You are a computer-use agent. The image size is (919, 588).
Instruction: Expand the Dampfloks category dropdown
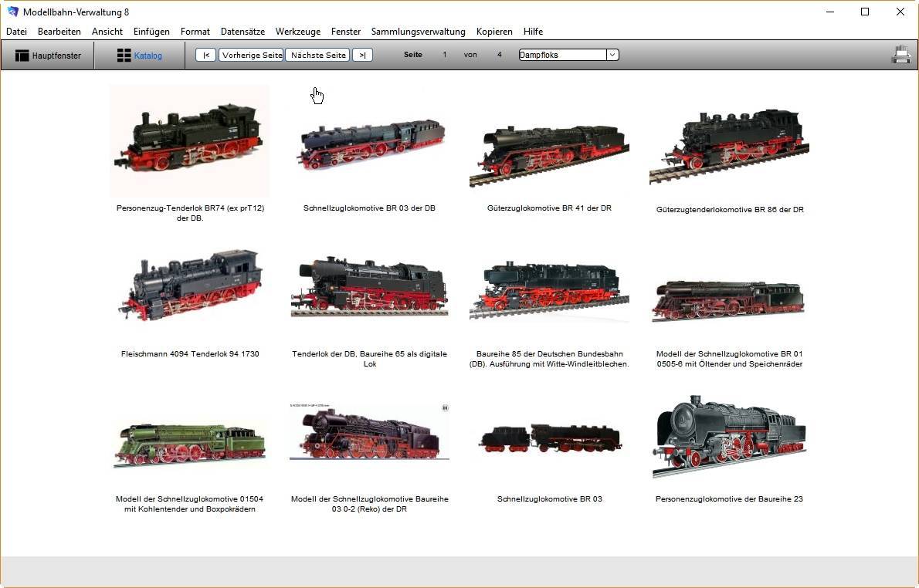click(612, 55)
